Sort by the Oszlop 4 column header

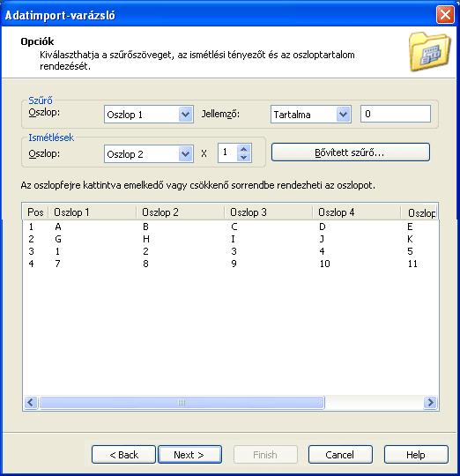(x=356, y=212)
